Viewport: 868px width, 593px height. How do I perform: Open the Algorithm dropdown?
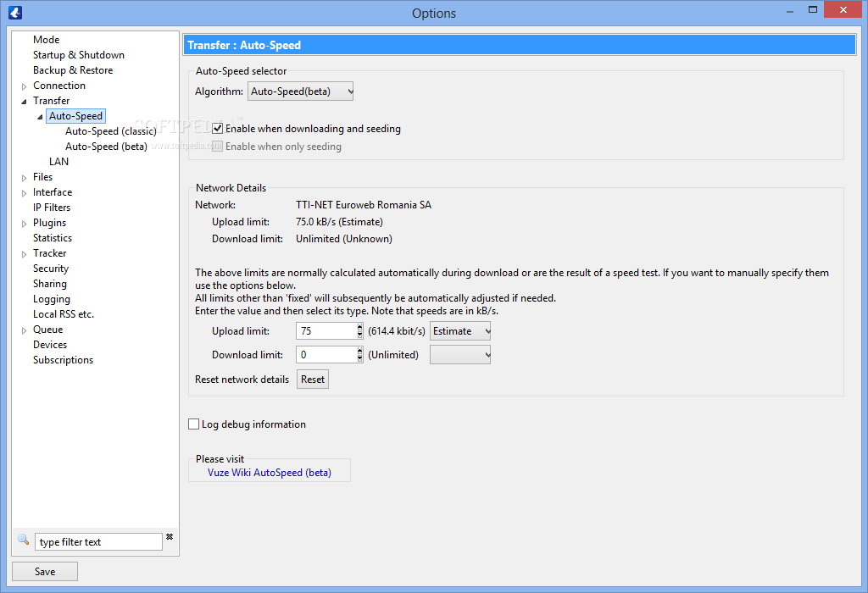point(300,91)
